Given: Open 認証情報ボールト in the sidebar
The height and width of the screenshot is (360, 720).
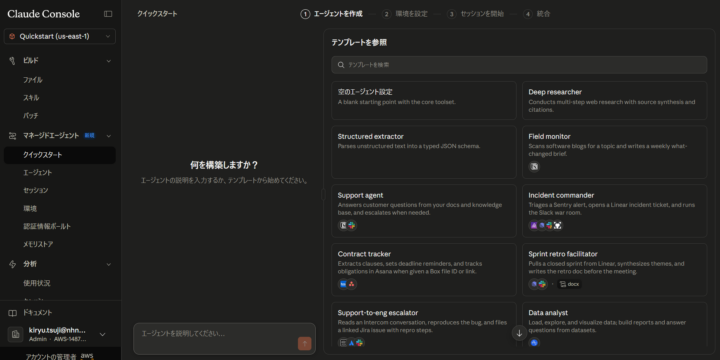Looking at the screenshot, I should coord(47,226).
